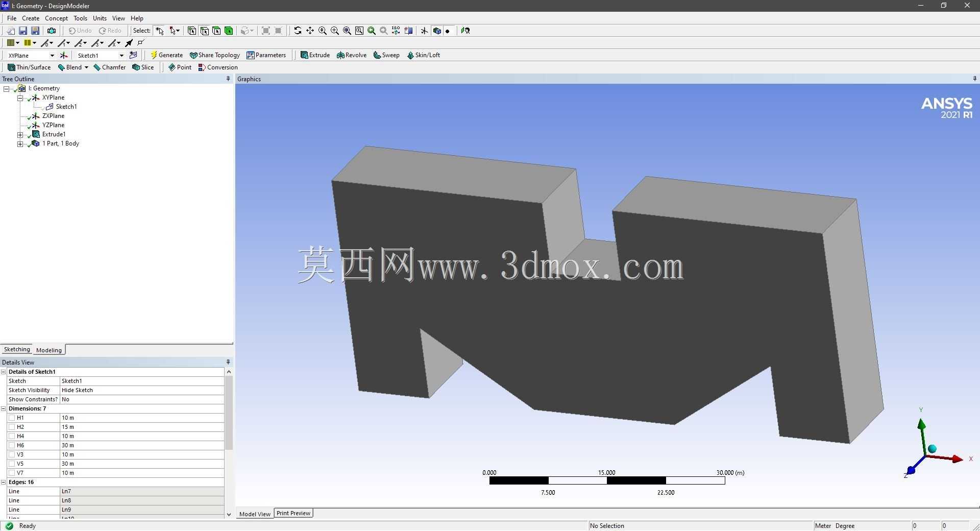Expand the Extrude1 tree node

coord(20,135)
